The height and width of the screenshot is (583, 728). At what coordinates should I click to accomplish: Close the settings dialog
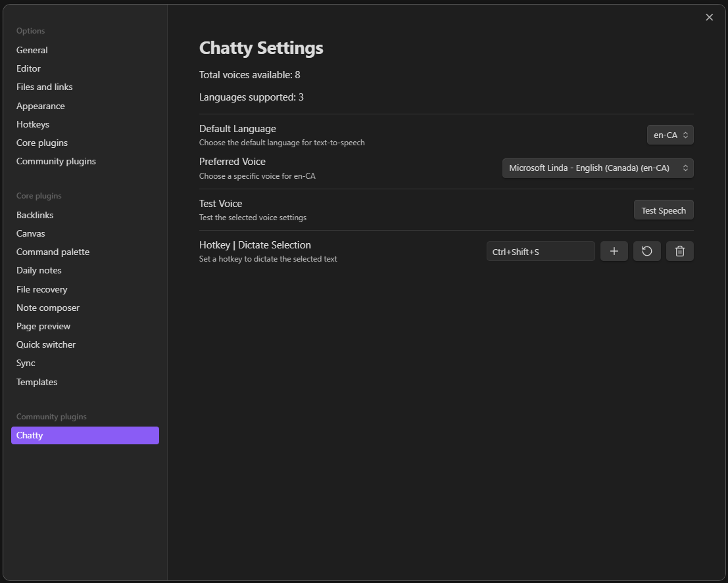pyautogui.click(x=709, y=17)
